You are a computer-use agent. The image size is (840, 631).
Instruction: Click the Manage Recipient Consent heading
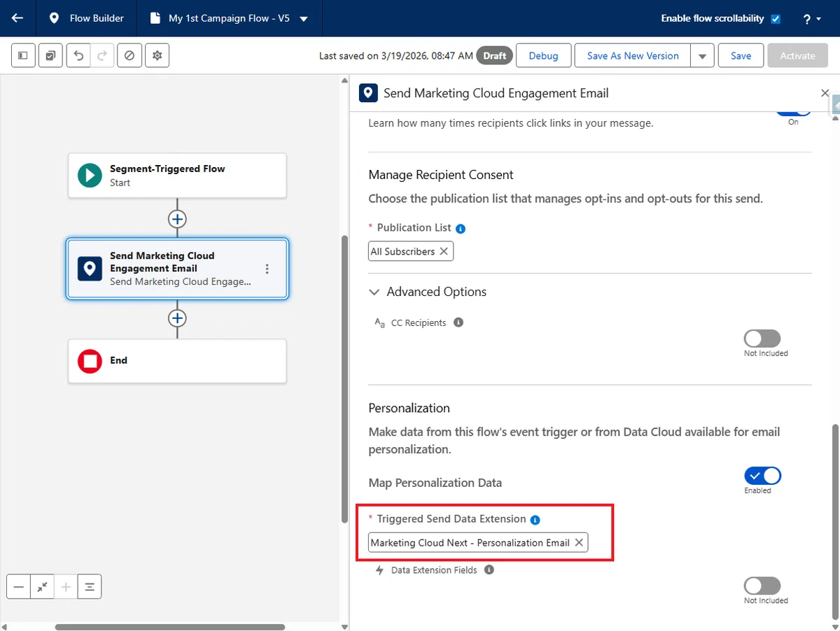[441, 175]
